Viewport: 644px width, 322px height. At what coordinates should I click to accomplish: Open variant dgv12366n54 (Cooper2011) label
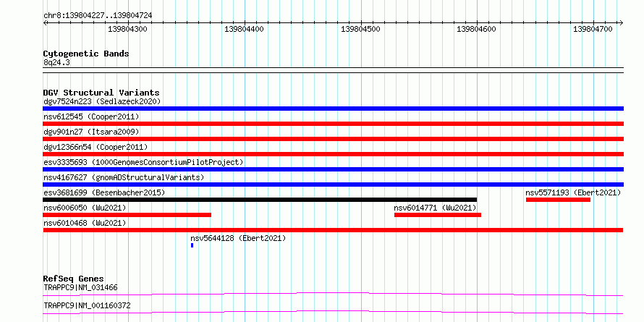pos(96,147)
